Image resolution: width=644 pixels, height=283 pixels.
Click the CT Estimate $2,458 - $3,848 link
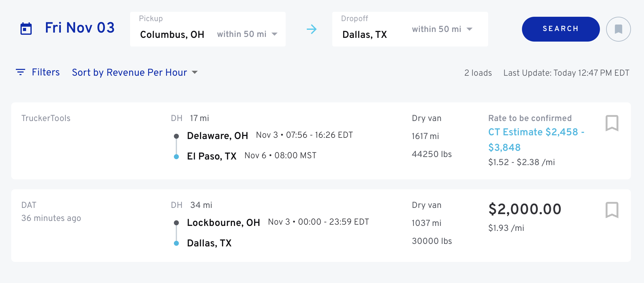pos(536,139)
